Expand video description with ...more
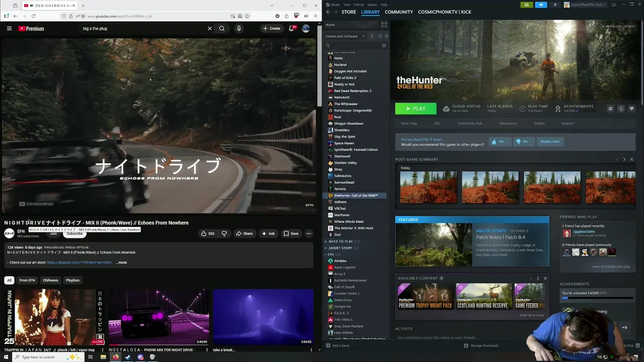 coord(121,262)
